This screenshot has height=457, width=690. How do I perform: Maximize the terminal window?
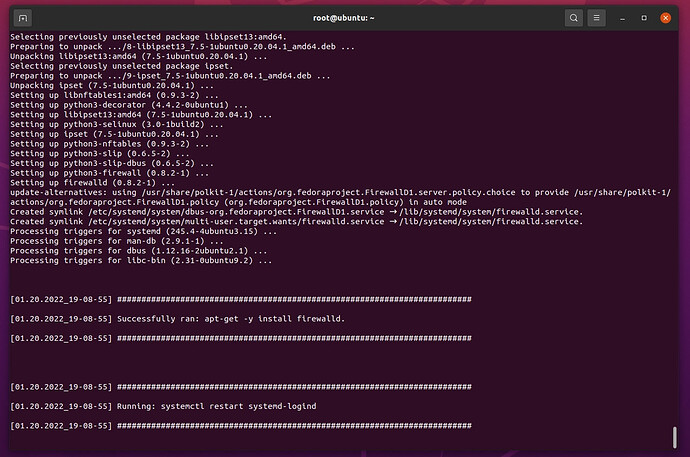point(644,18)
